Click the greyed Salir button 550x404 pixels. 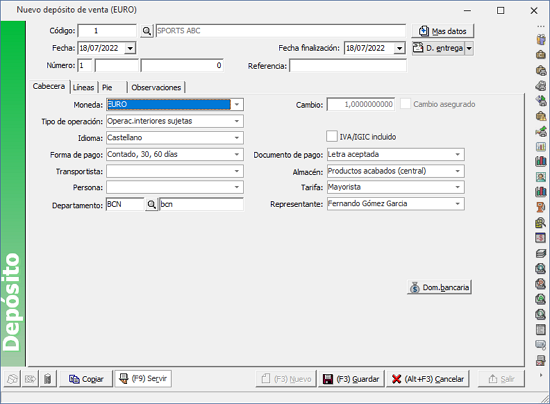coord(501,379)
